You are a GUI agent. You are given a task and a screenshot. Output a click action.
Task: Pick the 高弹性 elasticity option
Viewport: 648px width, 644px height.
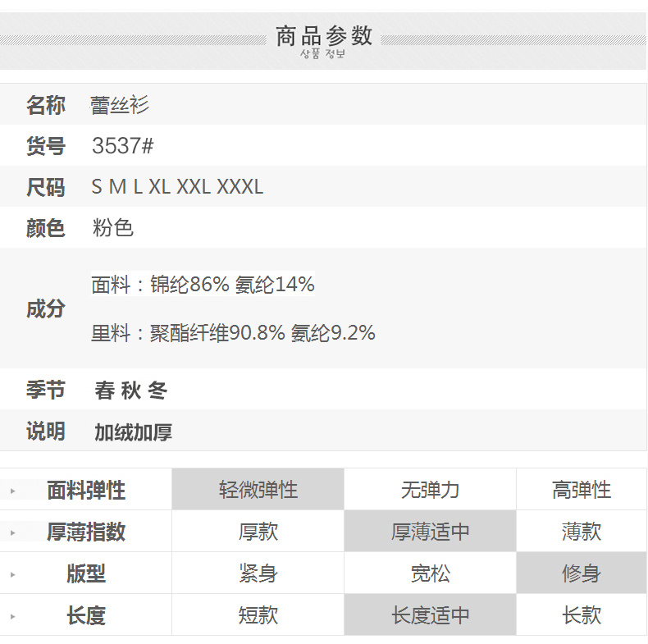(582, 490)
